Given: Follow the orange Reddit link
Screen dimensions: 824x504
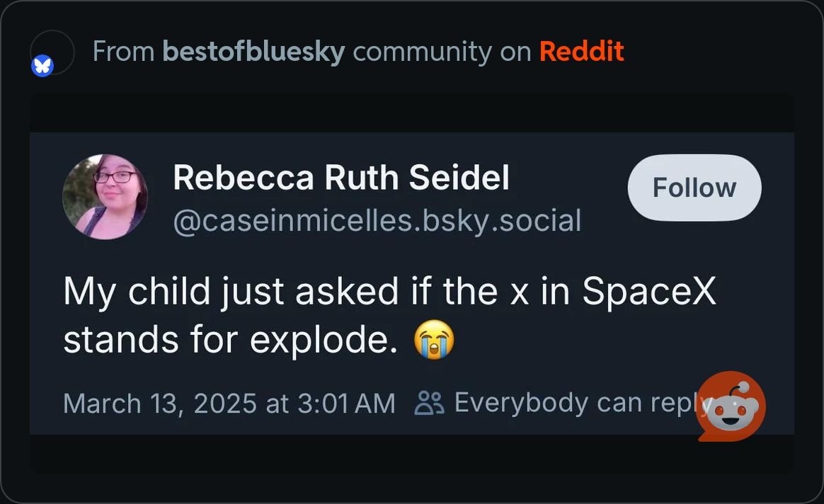Looking at the screenshot, I should [x=581, y=52].
